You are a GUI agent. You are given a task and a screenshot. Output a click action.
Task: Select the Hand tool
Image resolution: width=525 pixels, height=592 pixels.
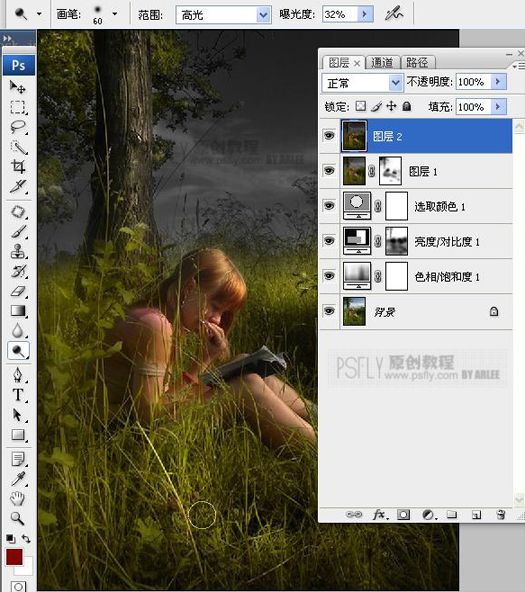(x=18, y=499)
